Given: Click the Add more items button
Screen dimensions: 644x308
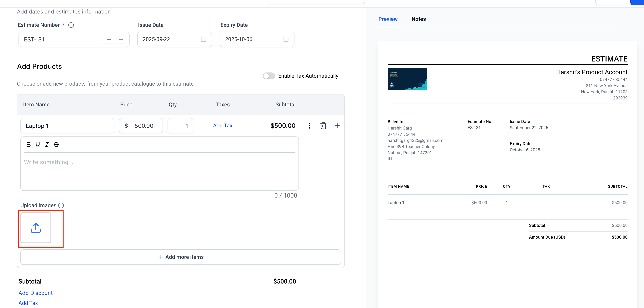Looking at the screenshot, I should (x=181, y=257).
